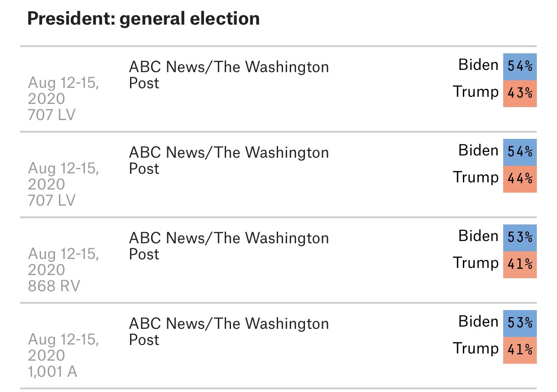Click Trump 41% box in 1,001 A poll
The image size is (557, 392).
(x=520, y=350)
